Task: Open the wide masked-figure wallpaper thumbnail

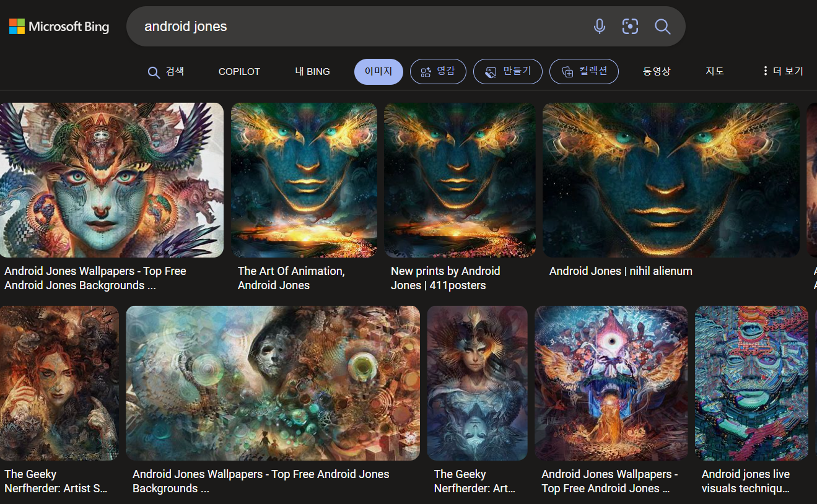Action: (x=273, y=383)
